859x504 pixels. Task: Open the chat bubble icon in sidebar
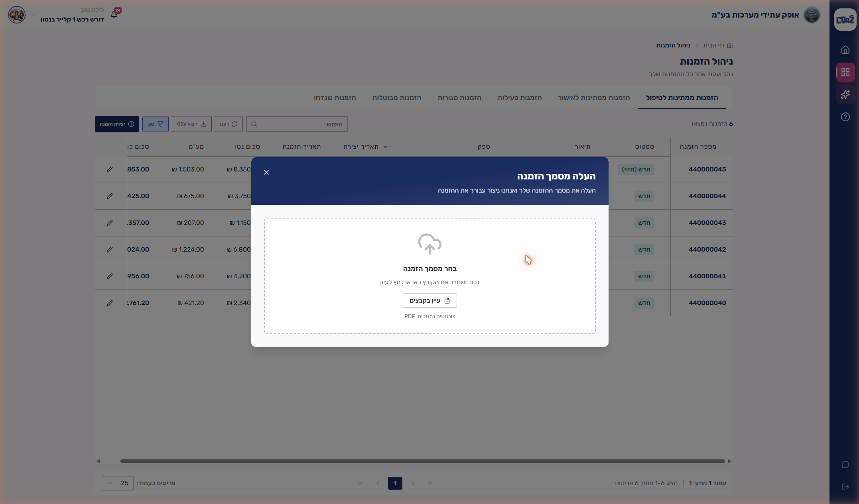pyautogui.click(x=845, y=465)
